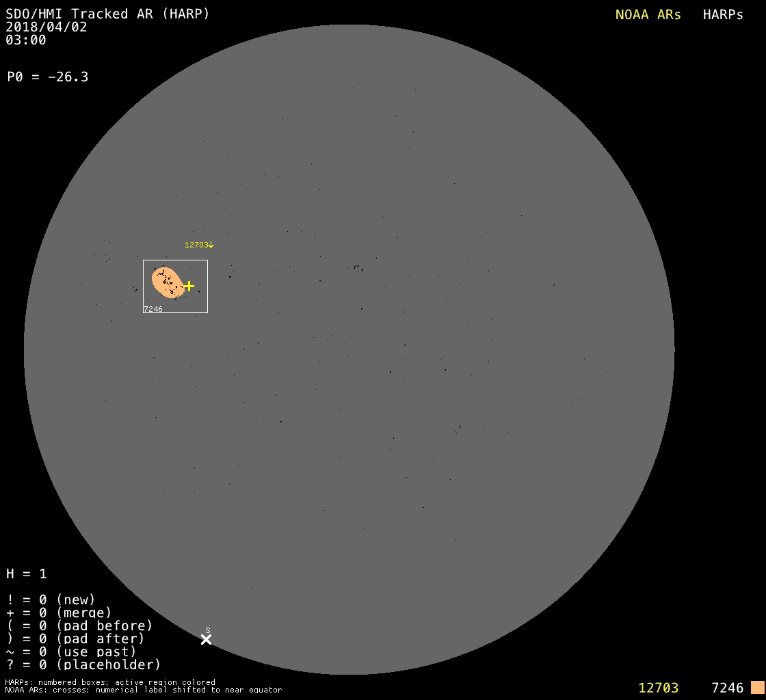
Task: Click the 2018/04/02 date text
Action: click(47, 27)
